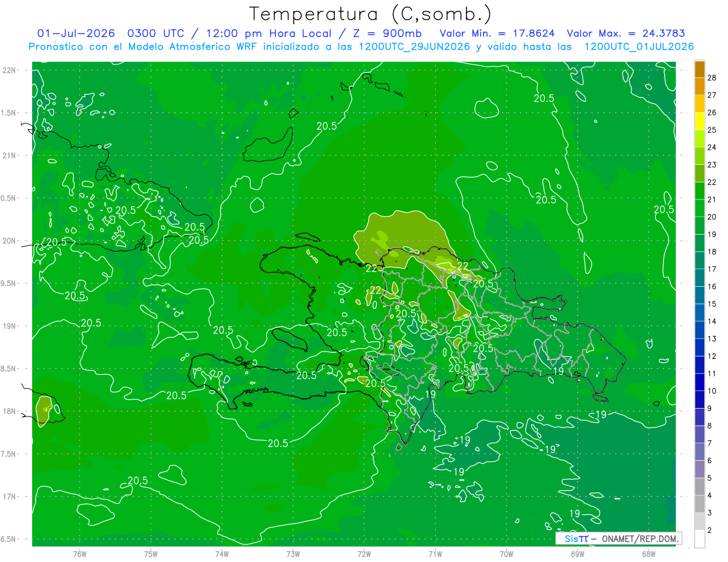Click the "1200UTC_29JUN2026" initialization time
The width and height of the screenshot is (728, 562).
(414, 47)
